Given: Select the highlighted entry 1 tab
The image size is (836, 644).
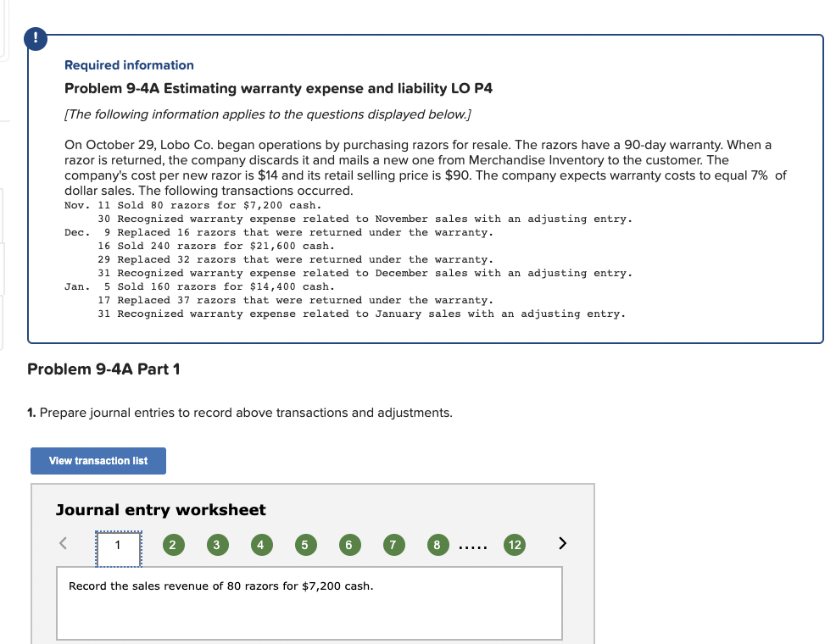Looking at the screenshot, I should [117, 545].
